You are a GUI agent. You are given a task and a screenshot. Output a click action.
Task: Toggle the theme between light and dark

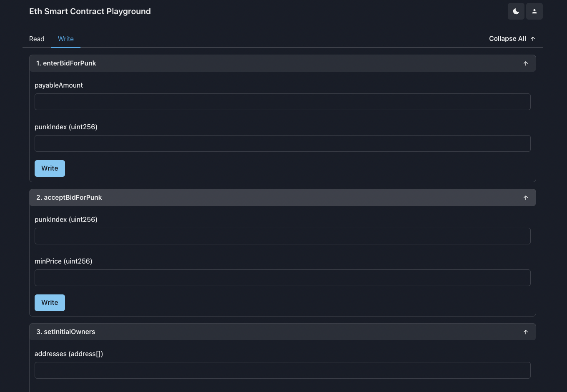(516, 11)
